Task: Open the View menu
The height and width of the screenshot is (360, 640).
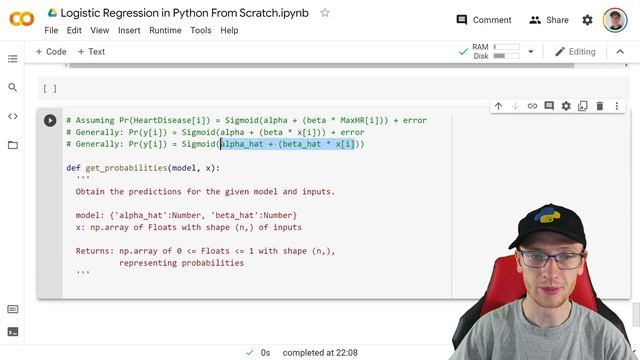Action: tap(100, 30)
